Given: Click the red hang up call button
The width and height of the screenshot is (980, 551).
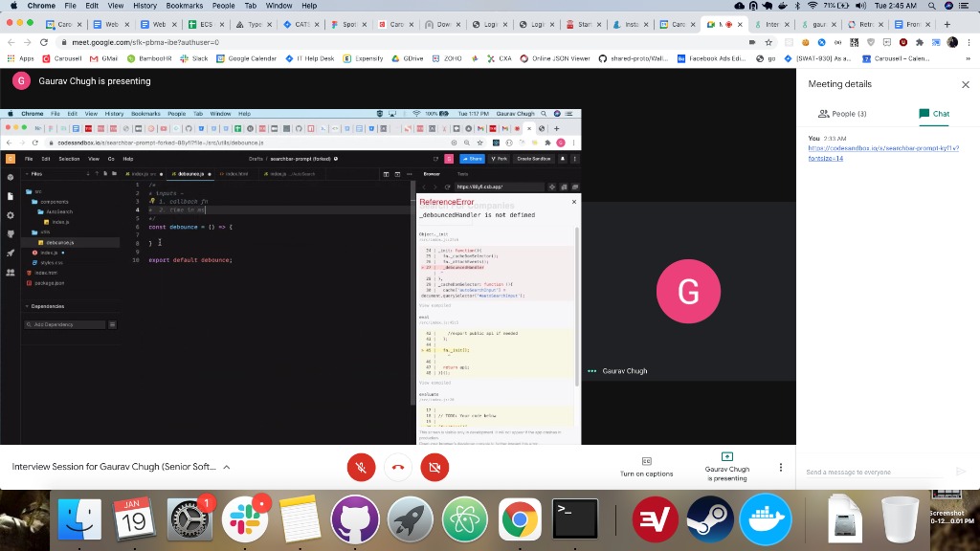Looking at the screenshot, I should tap(397, 468).
